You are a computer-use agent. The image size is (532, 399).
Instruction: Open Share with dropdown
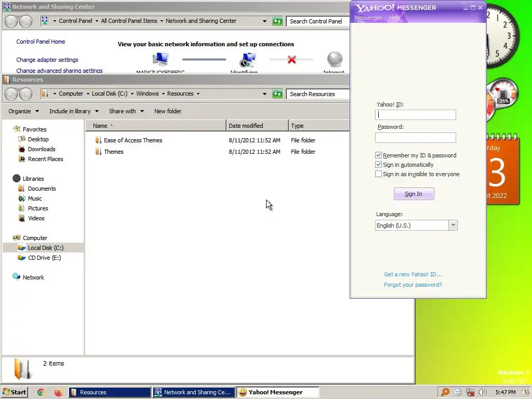[126, 111]
